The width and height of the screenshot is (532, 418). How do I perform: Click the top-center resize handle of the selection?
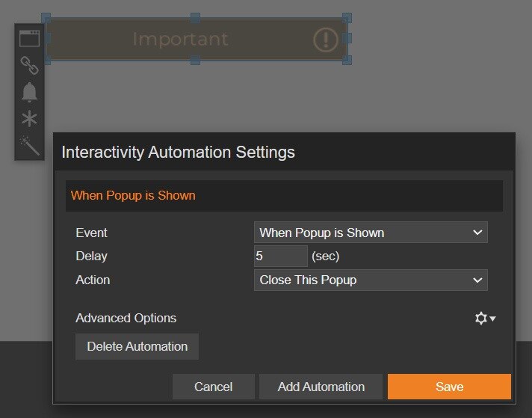click(x=195, y=17)
